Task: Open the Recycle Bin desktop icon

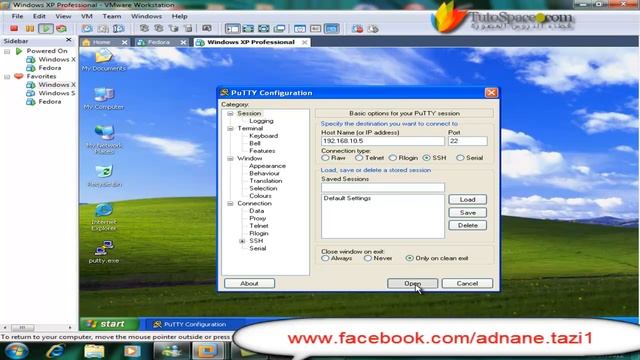Action: [104, 176]
